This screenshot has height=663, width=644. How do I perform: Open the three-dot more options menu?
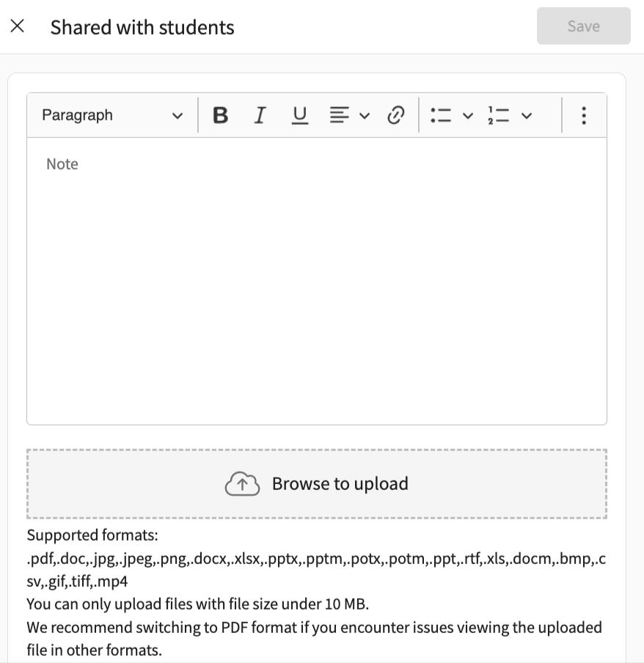[x=584, y=115]
